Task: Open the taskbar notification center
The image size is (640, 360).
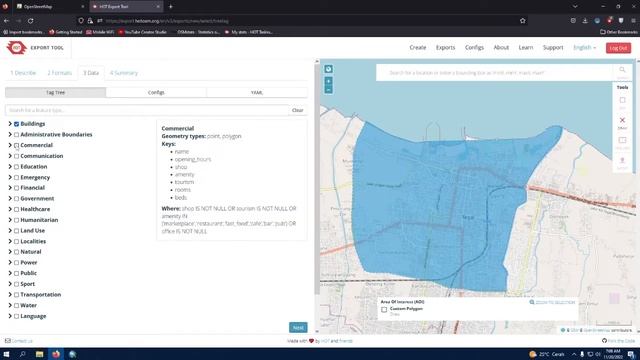Action: (x=631, y=354)
